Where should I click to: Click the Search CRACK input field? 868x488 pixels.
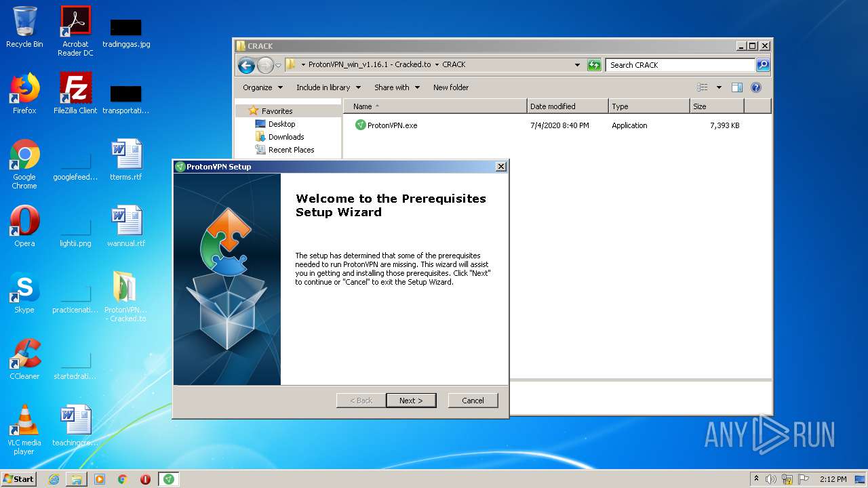click(x=680, y=65)
